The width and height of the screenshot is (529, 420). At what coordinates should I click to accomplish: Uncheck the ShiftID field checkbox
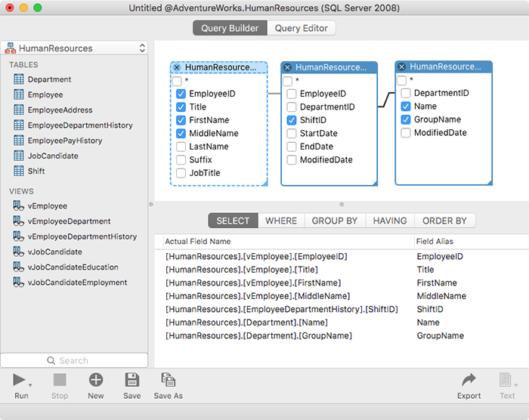point(292,120)
